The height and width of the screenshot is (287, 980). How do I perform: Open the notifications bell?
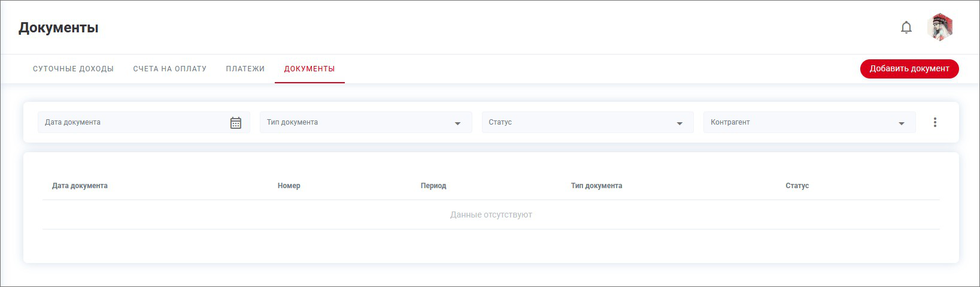coord(906,28)
